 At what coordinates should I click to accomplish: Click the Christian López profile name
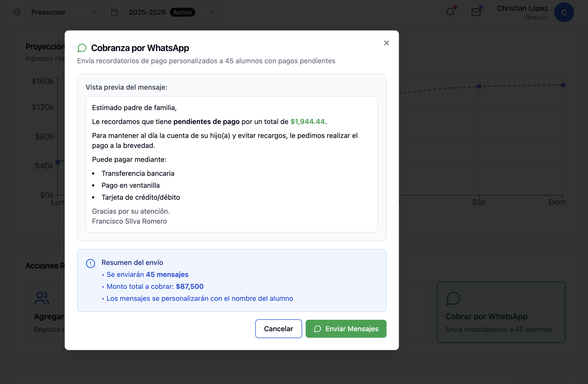click(x=522, y=8)
